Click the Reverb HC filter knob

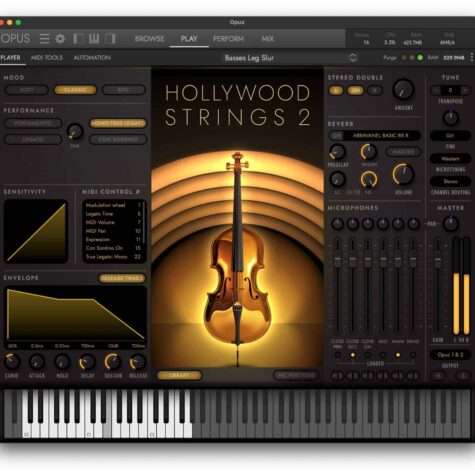[369, 179]
